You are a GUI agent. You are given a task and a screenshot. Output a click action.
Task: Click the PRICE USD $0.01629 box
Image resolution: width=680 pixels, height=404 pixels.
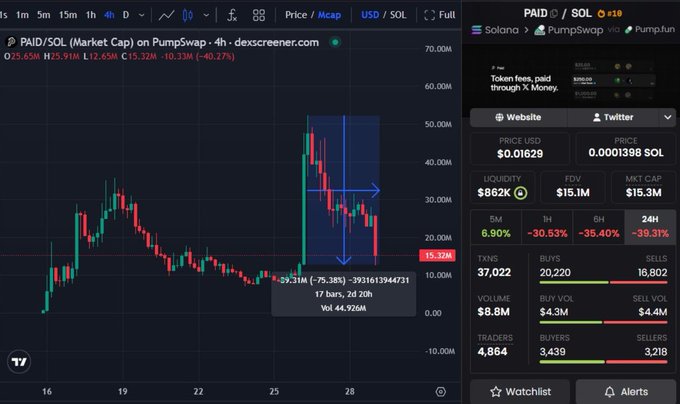(520, 148)
